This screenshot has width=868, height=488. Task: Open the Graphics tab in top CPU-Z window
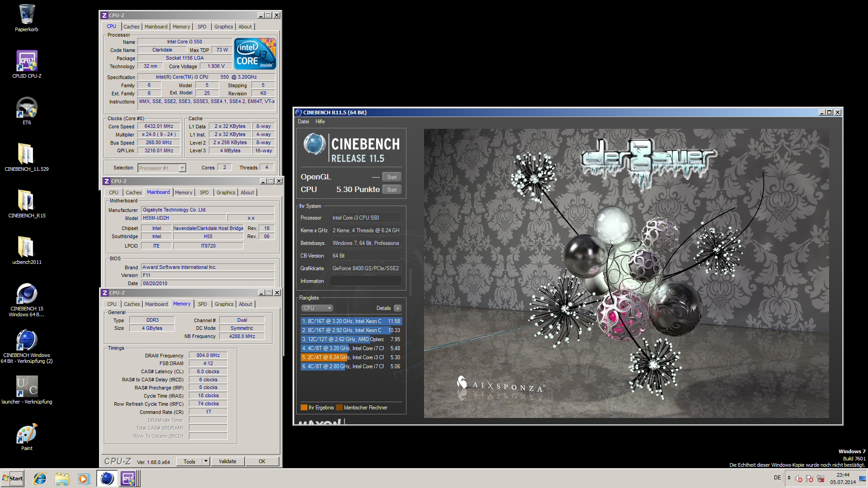pos(224,27)
